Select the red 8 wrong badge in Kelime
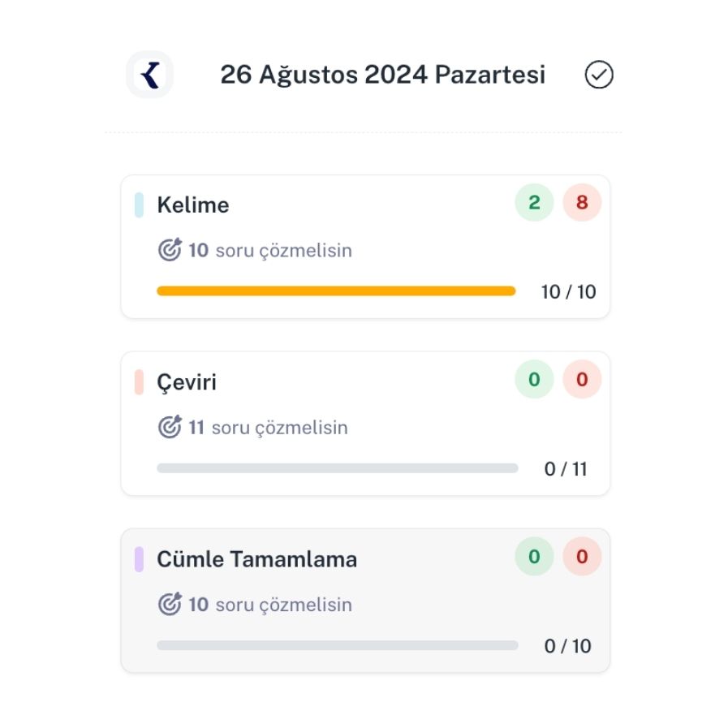The height and width of the screenshot is (728, 728). [x=582, y=202]
